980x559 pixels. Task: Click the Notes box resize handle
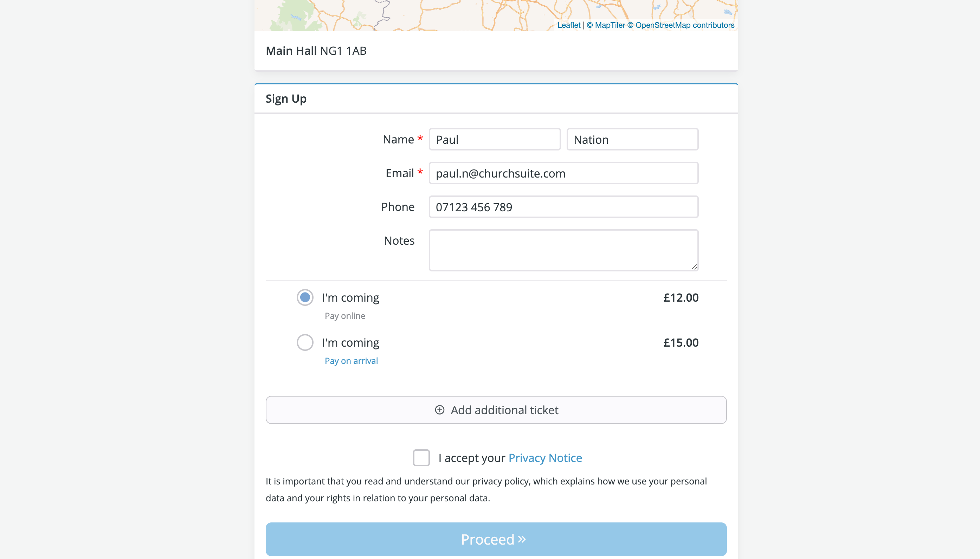click(x=694, y=267)
